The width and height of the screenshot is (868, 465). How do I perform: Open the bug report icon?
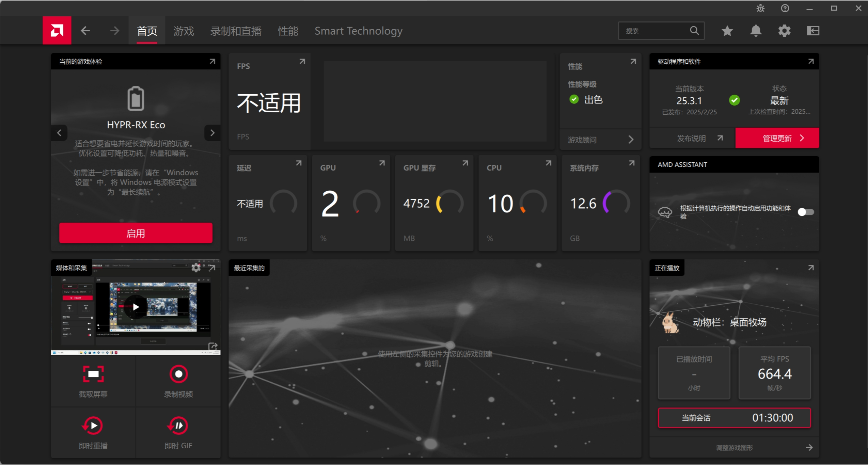[760, 8]
